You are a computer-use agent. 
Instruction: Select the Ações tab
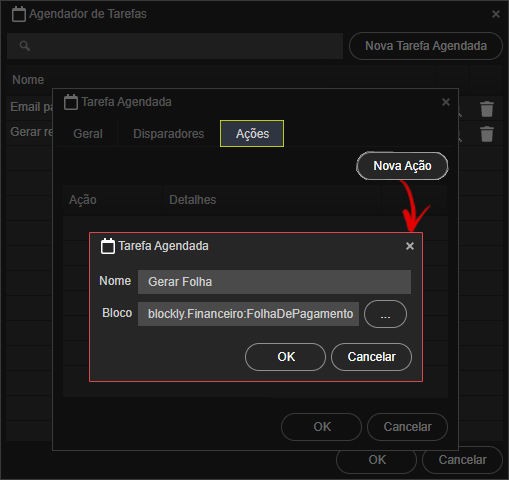click(x=252, y=133)
